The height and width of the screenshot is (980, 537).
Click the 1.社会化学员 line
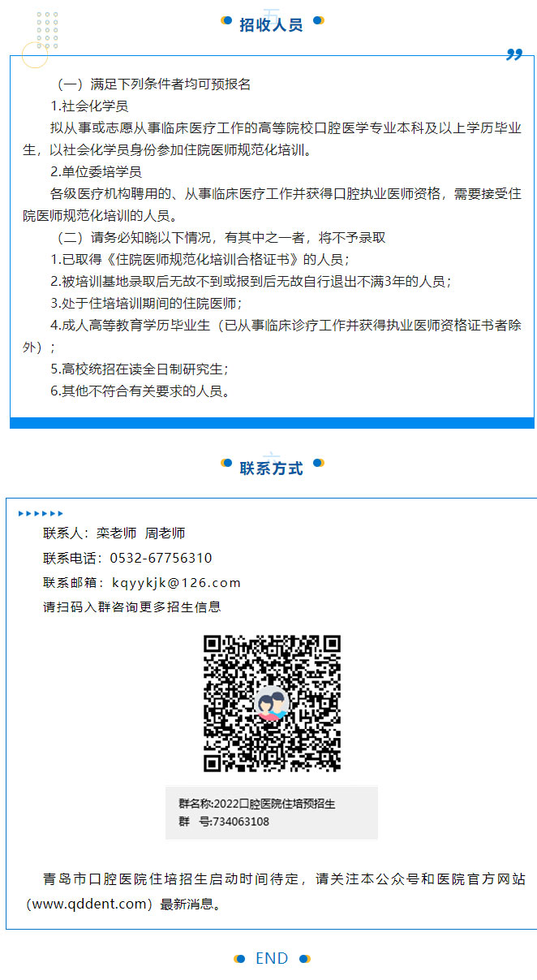89,106
